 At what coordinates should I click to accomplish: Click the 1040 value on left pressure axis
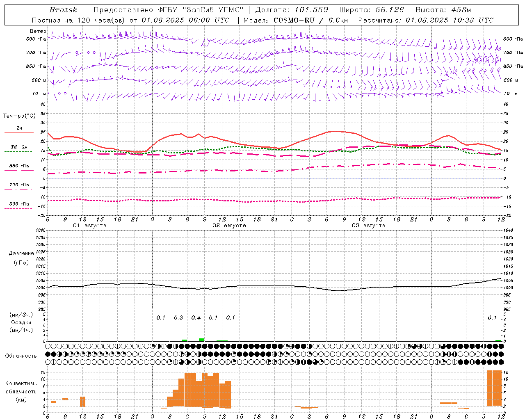[40, 231]
